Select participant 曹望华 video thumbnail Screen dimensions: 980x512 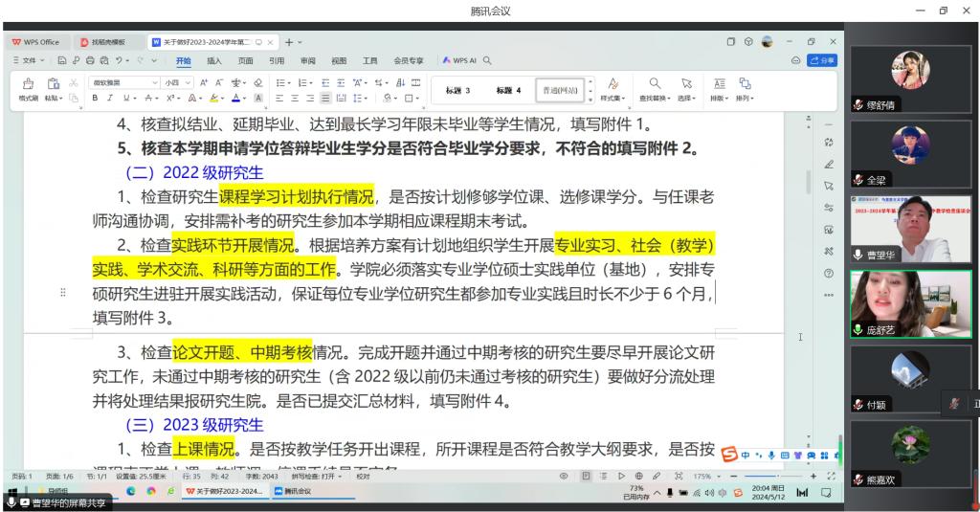911,229
